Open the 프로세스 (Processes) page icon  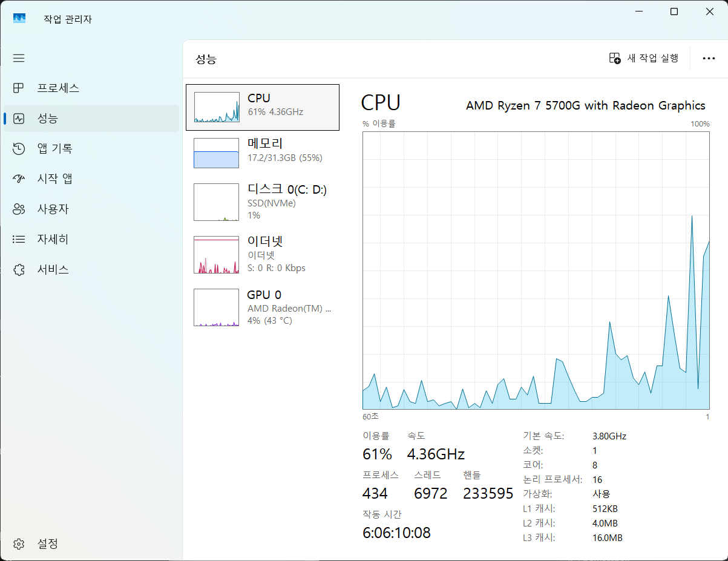pyautogui.click(x=19, y=88)
